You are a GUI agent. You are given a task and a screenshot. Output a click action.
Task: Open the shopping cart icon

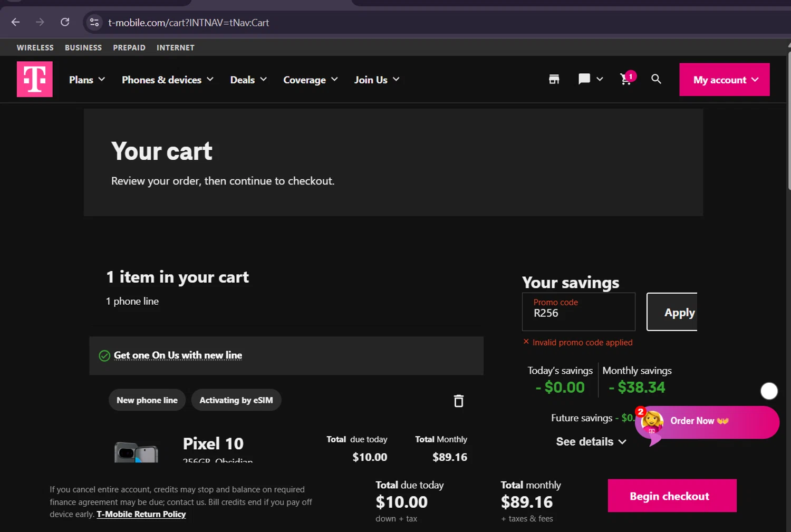pyautogui.click(x=626, y=79)
